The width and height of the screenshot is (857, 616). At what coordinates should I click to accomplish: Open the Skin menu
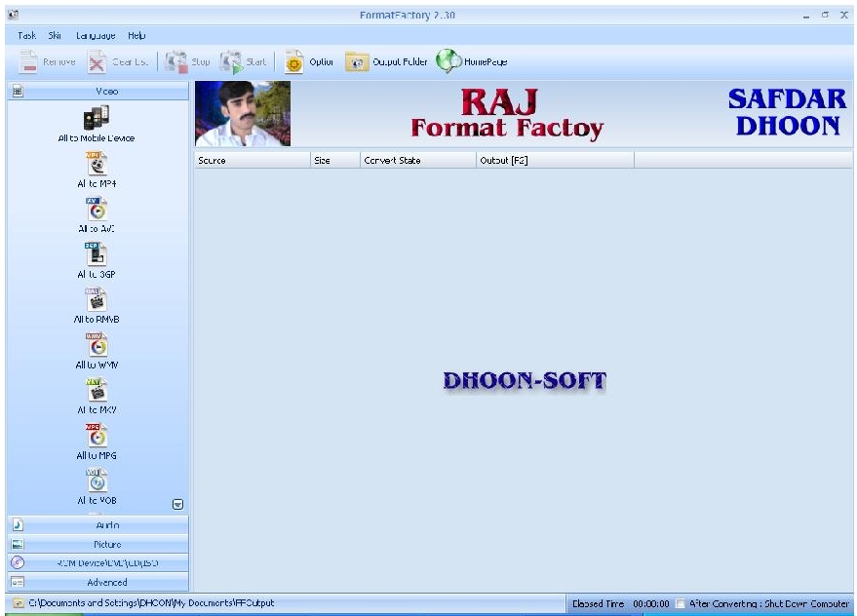[55, 35]
